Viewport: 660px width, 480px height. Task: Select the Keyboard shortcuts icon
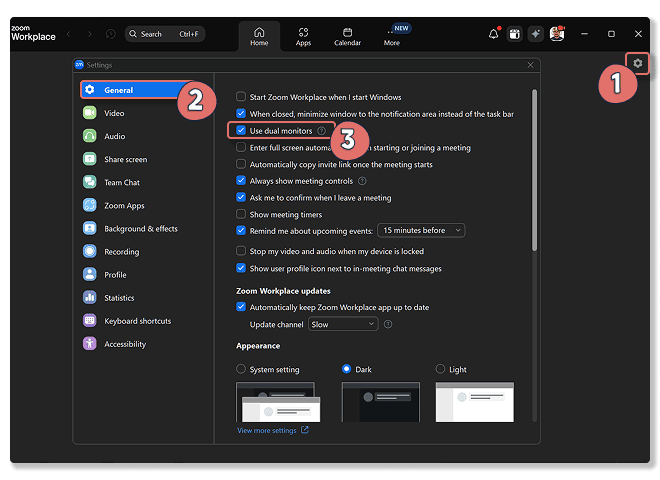[90, 321]
